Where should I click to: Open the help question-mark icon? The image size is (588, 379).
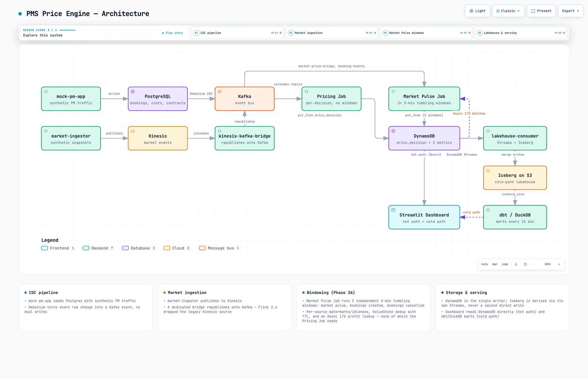click(x=525, y=264)
